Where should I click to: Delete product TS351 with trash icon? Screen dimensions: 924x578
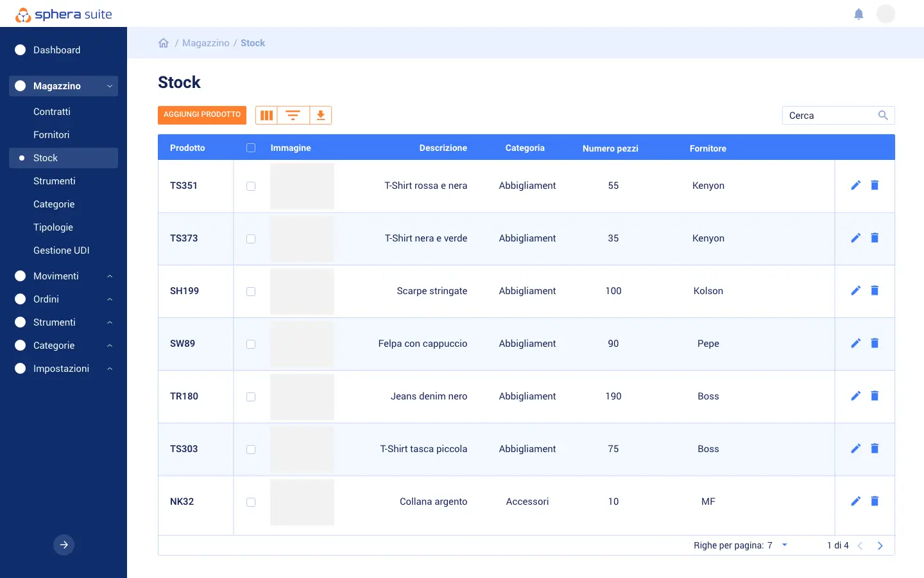pyautogui.click(x=875, y=186)
